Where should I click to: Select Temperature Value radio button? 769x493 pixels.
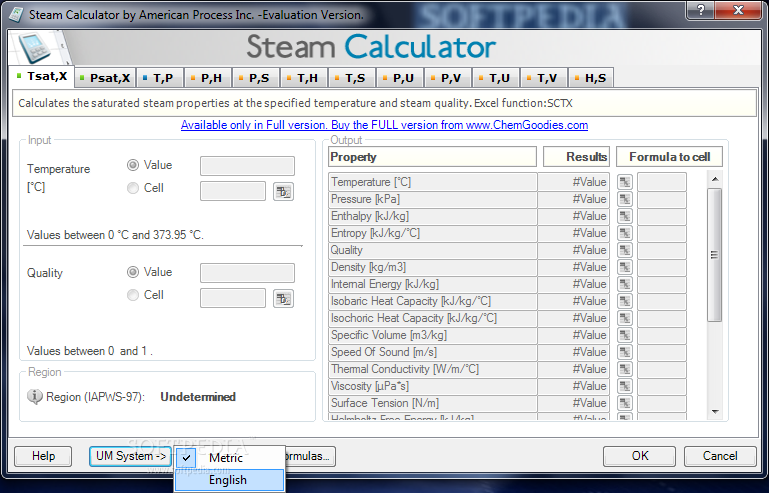point(132,165)
